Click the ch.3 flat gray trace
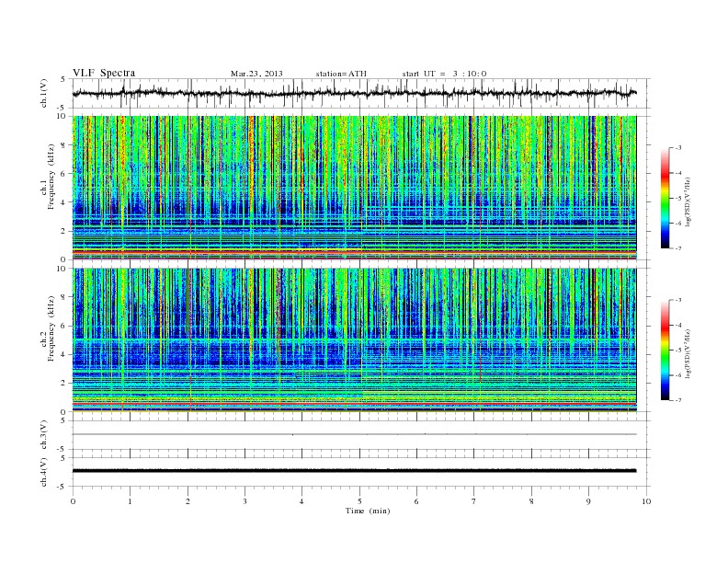 pyautogui.click(x=354, y=434)
